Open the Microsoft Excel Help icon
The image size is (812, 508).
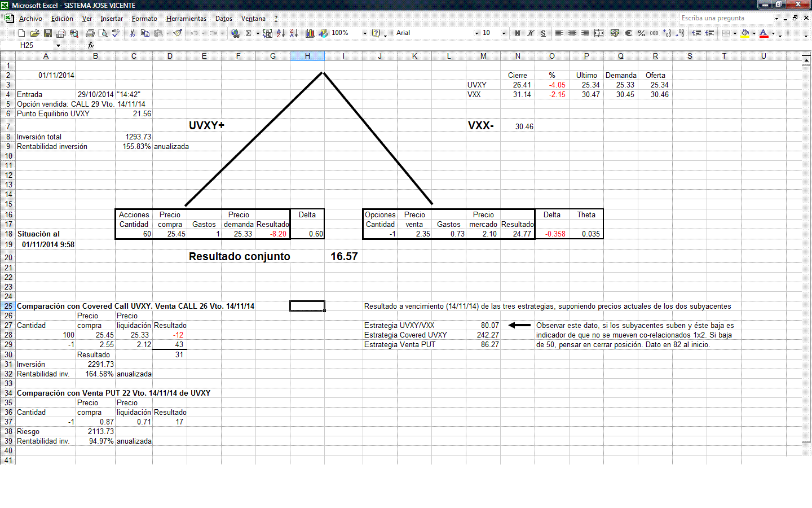[x=376, y=33]
